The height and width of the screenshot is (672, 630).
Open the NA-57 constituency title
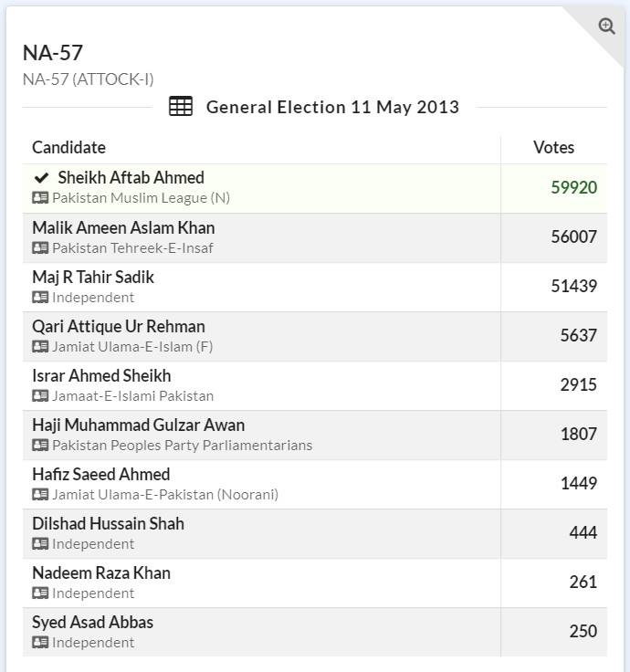52,53
